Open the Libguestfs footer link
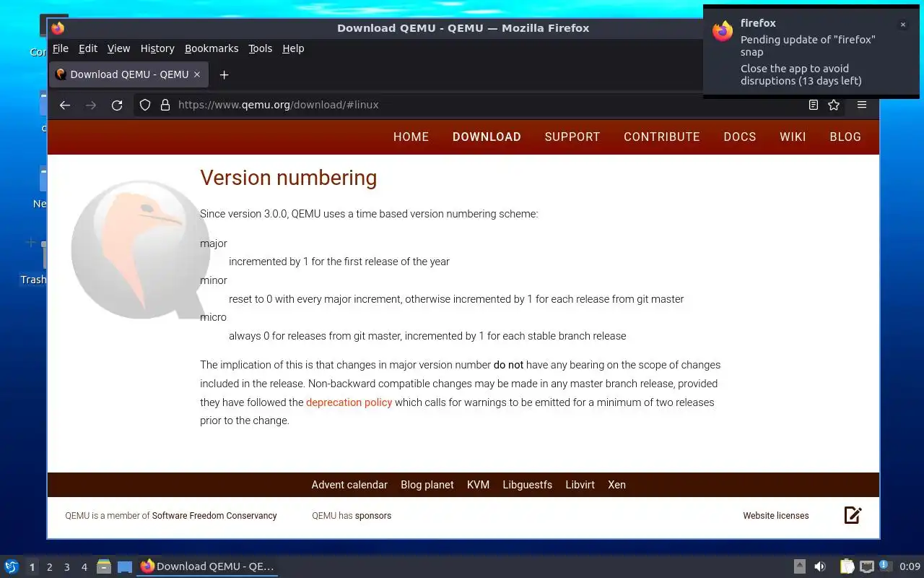Screen dimensions: 924x578 pos(527,485)
